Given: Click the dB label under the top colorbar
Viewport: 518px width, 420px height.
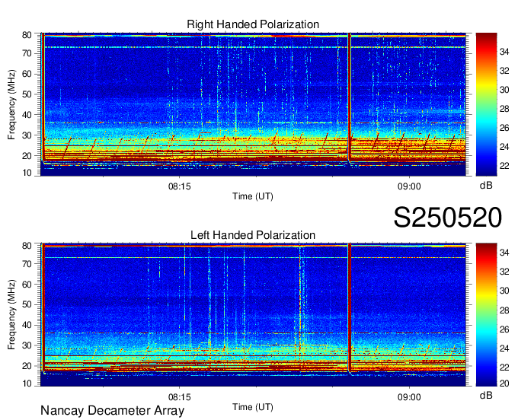Looking at the screenshot, I should pos(486,186).
